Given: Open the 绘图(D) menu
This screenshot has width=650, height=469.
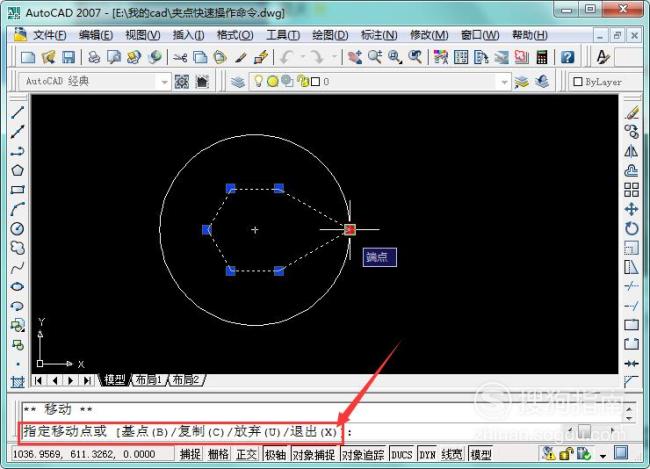Looking at the screenshot, I should point(330,35).
